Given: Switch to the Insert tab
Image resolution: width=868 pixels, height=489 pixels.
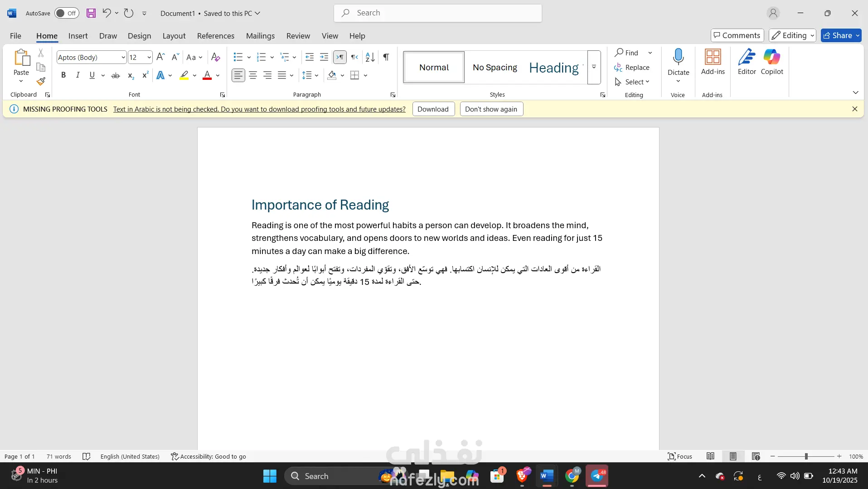Looking at the screenshot, I should tap(78, 36).
